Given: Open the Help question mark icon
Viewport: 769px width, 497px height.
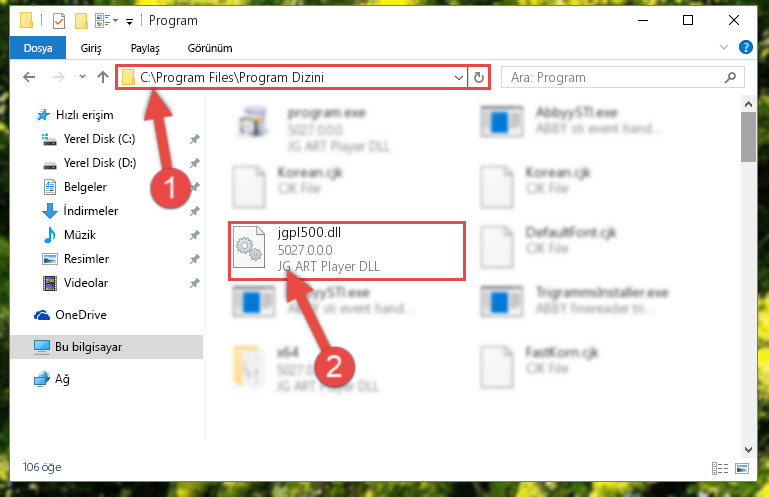Looking at the screenshot, I should pyautogui.click(x=745, y=48).
